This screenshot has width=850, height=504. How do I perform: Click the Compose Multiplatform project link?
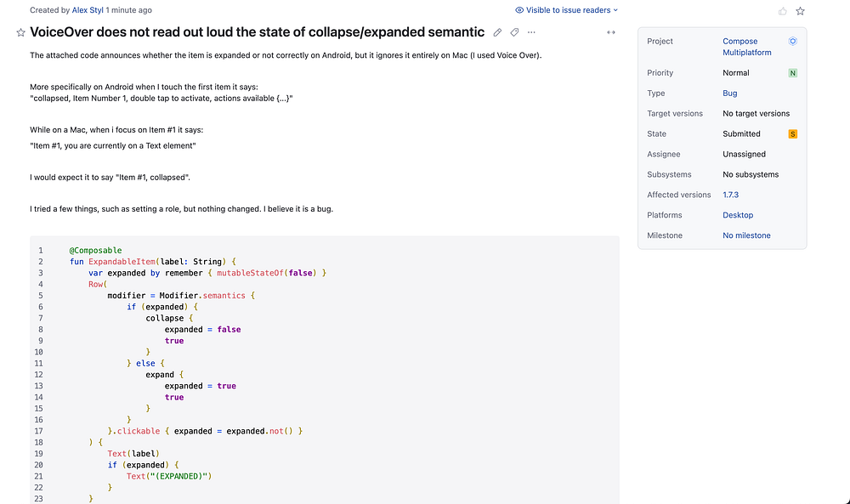[746, 47]
